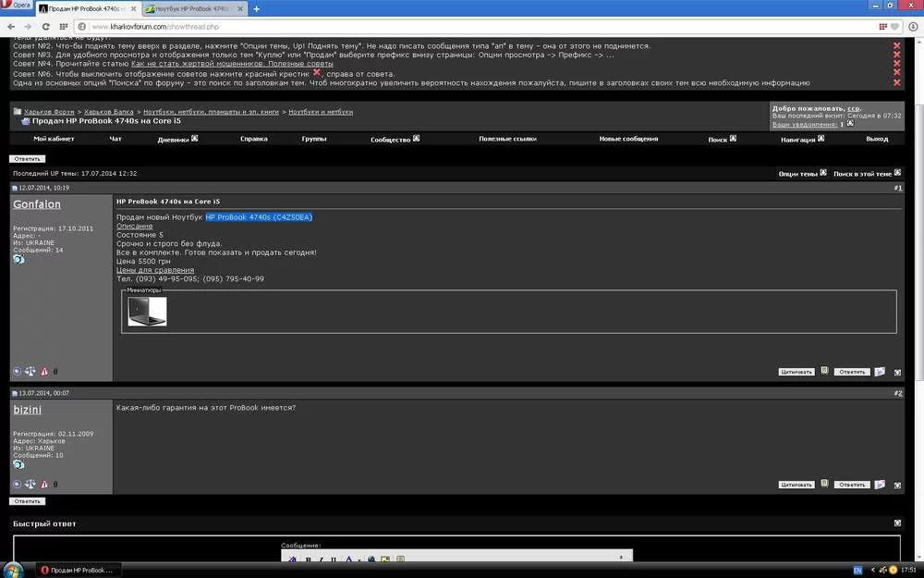The width and height of the screenshot is (924, 578).
Task: Expand the Дневники dropdown menu
Action: pyautogui.click(x=194, y=139)
